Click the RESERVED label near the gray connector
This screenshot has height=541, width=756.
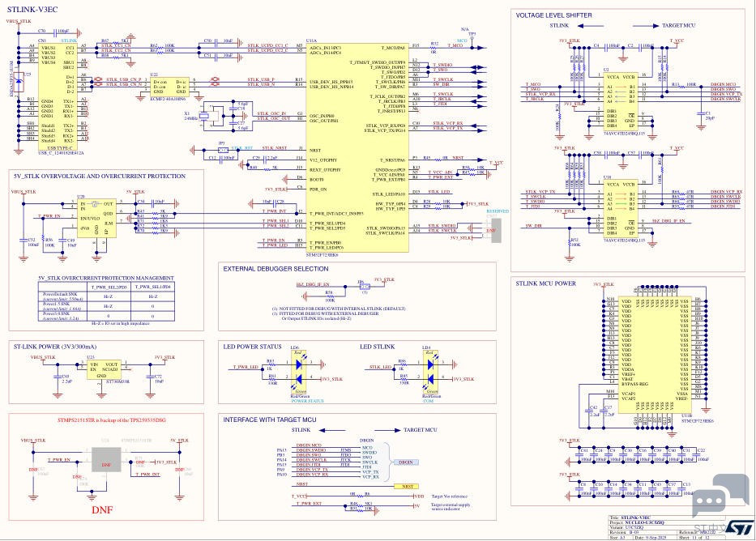click(497, 211)
